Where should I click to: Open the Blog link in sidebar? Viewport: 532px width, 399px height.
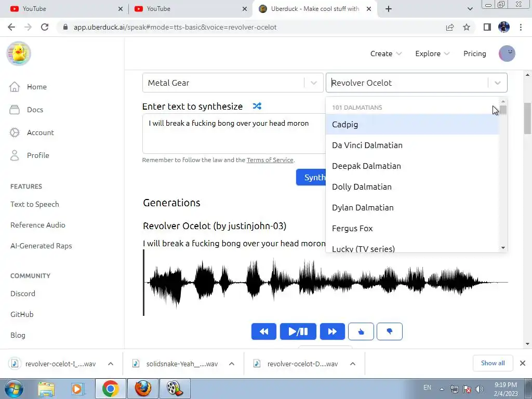coord(18,335)
